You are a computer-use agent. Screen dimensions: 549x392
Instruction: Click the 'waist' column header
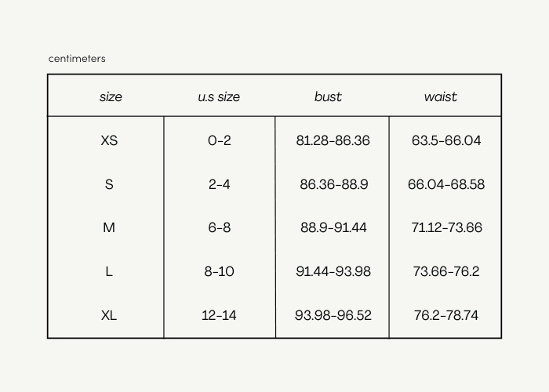point(441,97)
